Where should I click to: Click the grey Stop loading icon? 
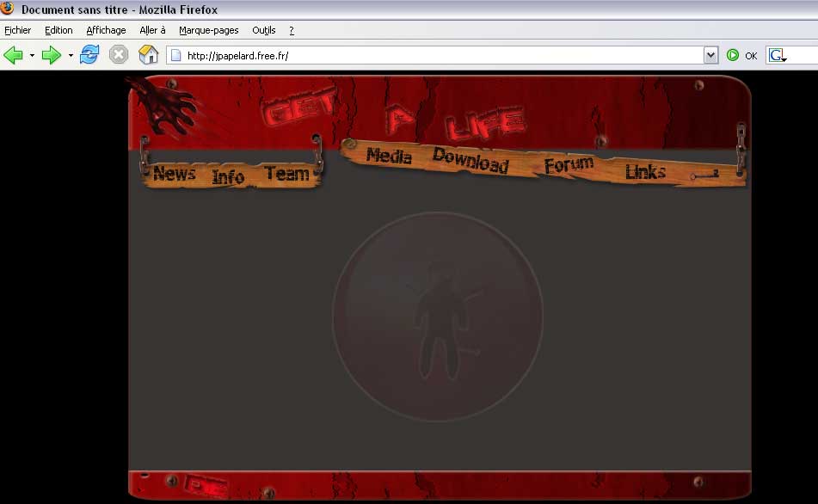119,56
